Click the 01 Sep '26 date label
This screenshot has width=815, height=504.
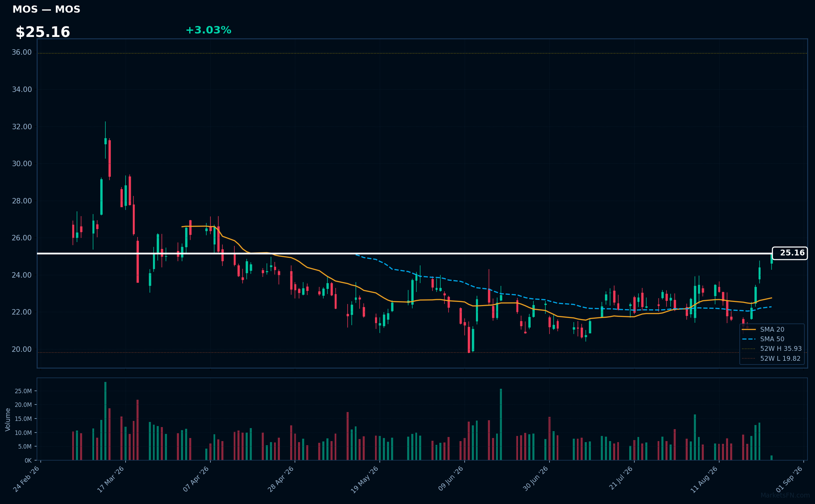coord(789,479)
